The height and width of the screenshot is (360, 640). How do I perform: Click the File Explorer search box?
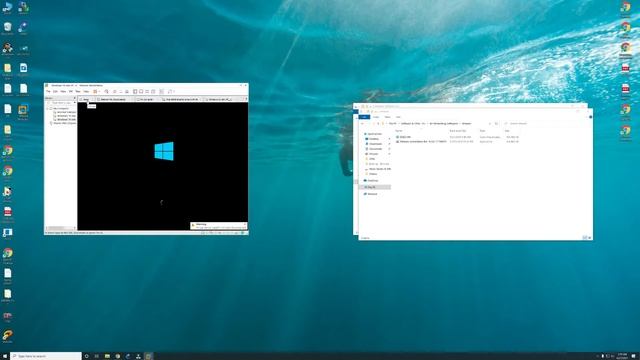545,123
